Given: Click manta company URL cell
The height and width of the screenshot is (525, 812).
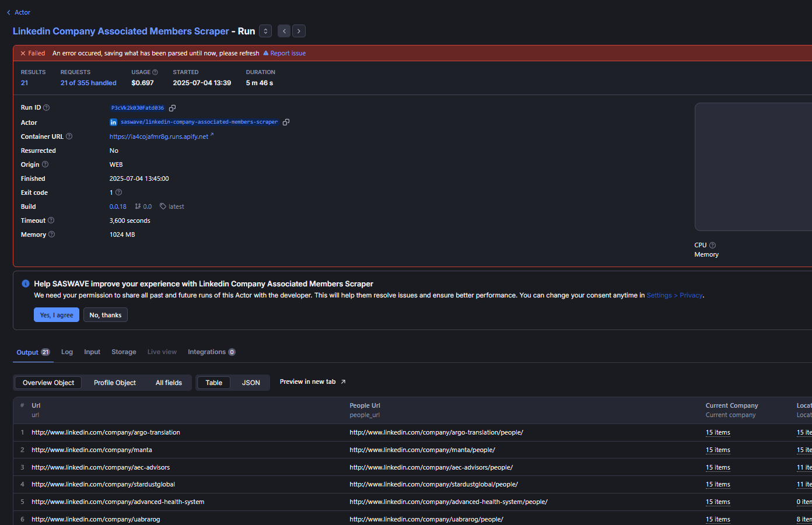Looking at the screenshot, I should [x=92, y=450].
